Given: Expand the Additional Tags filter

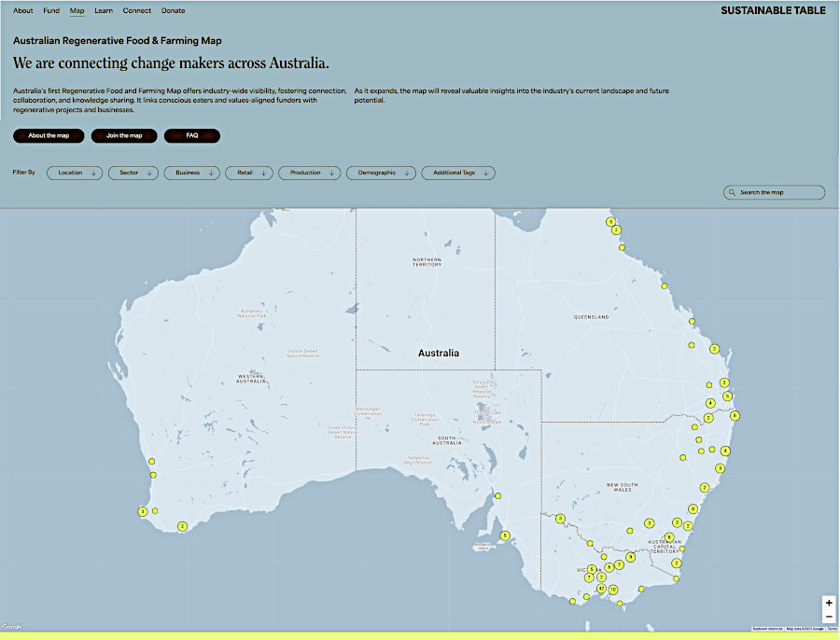Looking at the screenshot, I should (x=458, y=173).
